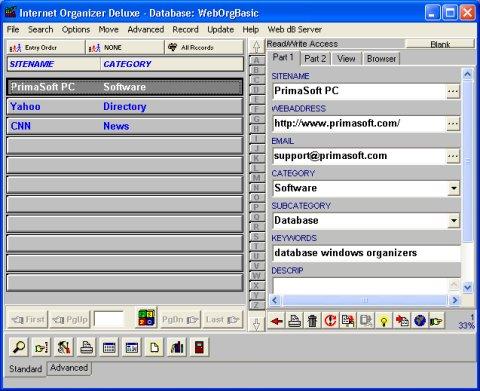Viewport: 480px width, 391px height.
Task: Click the PgDn navigation button
Action: coord(180,320)
